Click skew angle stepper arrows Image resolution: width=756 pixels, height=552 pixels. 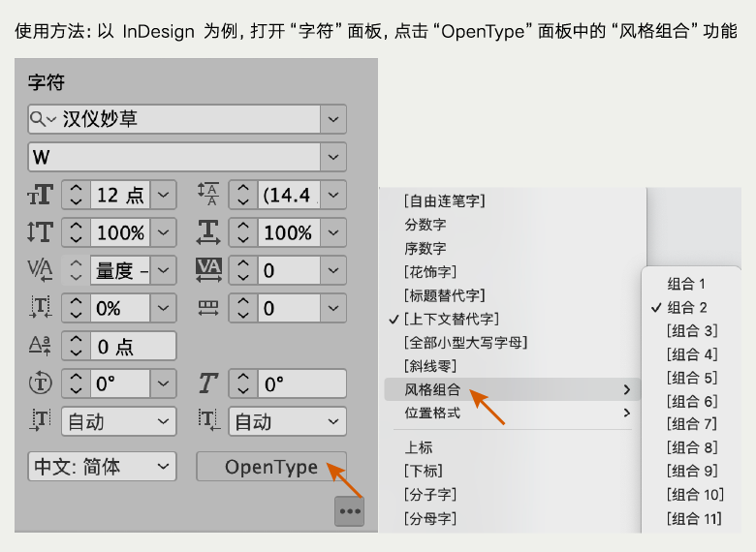243,383
